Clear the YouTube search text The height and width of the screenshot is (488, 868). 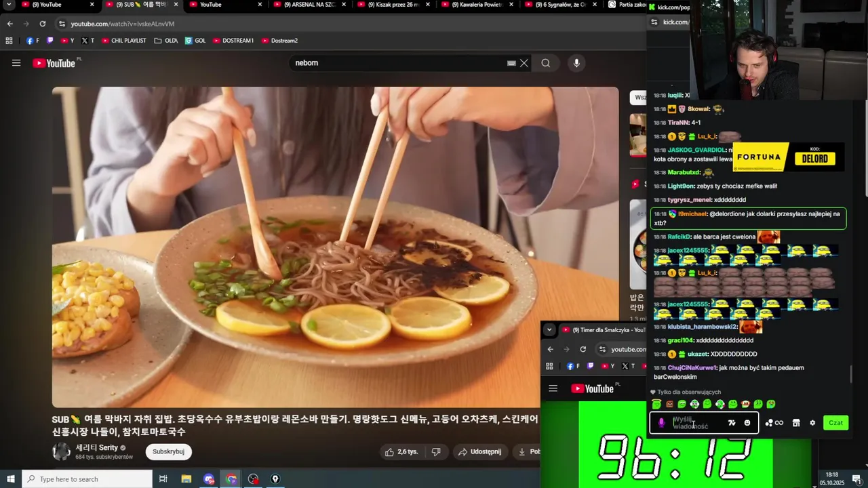click(524, 63)
